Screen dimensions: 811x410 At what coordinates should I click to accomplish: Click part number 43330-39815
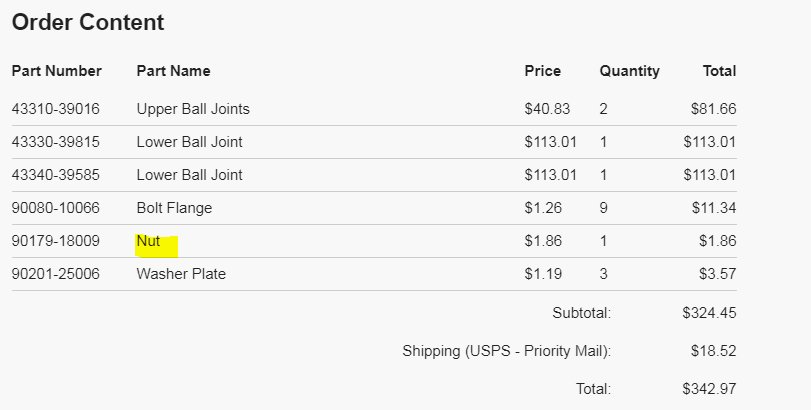pos(55,142)
